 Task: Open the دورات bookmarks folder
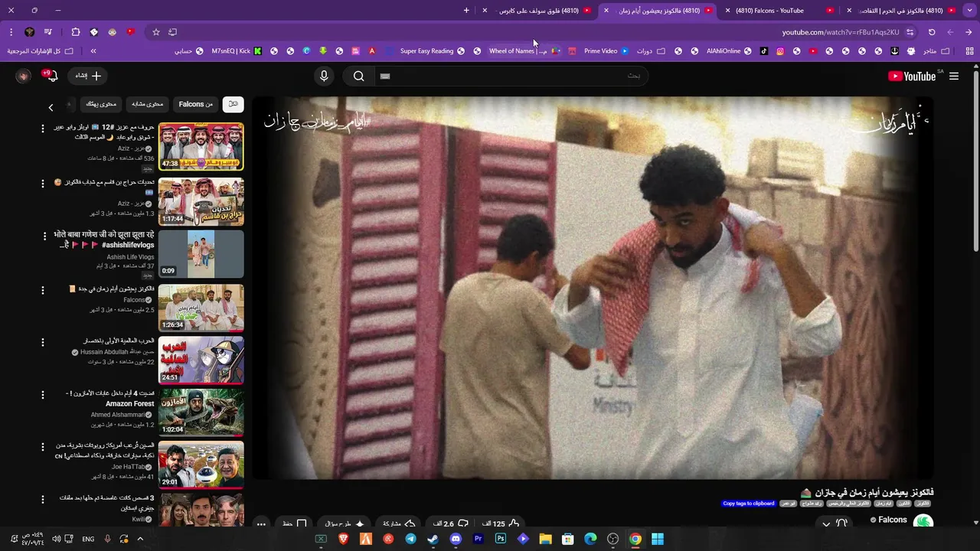(x=651, y=51)
